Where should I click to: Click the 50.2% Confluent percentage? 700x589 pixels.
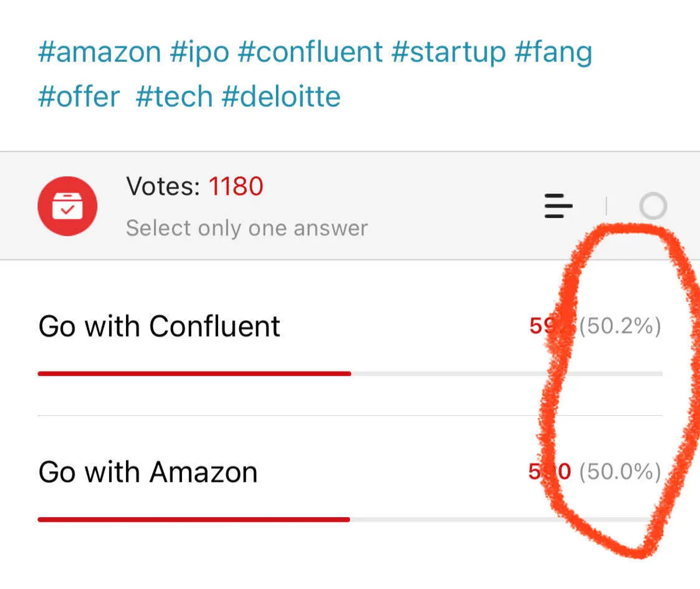coord(620,326)
